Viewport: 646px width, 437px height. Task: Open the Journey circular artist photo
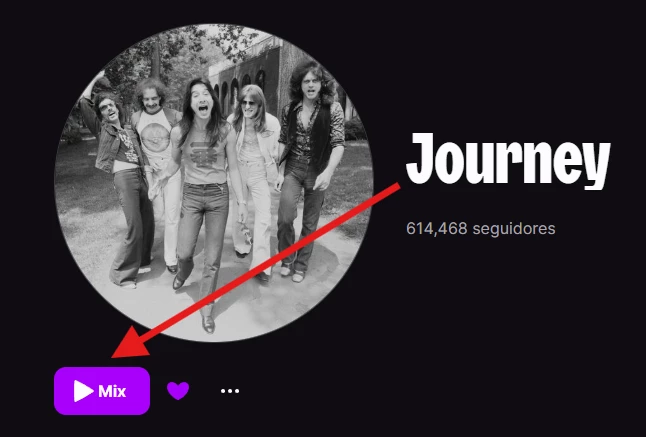[214, 182]
